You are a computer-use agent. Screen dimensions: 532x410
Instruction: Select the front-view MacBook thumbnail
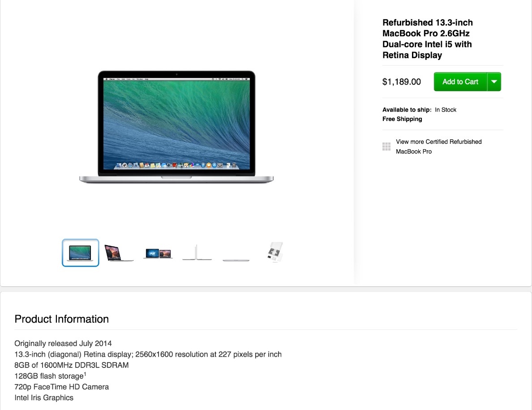coord(81,253)
